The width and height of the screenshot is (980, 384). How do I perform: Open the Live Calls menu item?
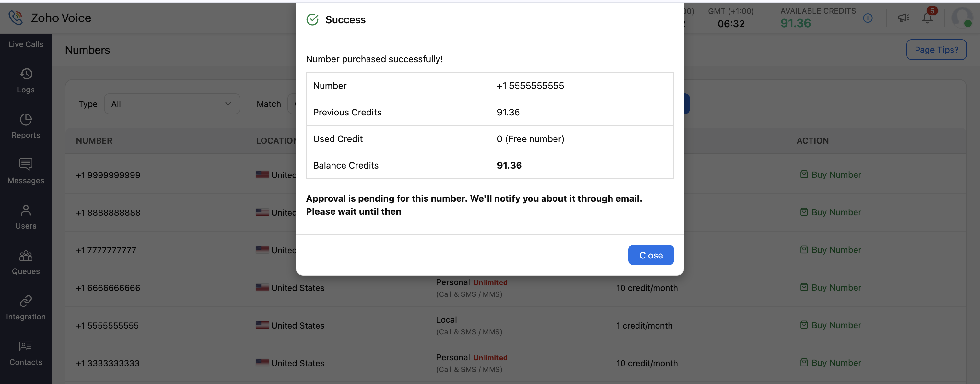(26, 44)
